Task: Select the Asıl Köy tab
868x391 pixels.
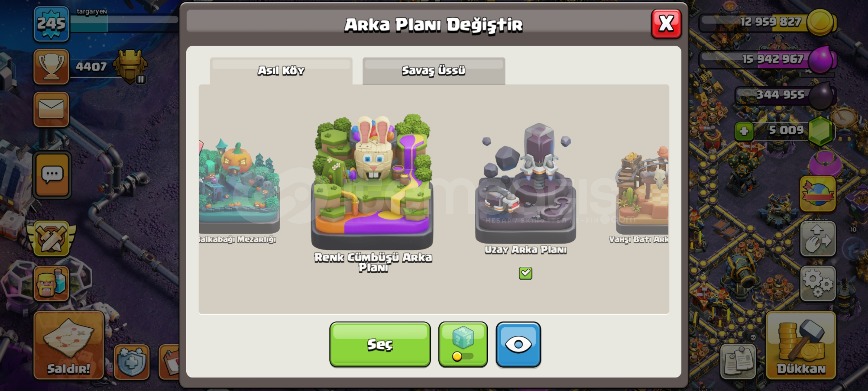Action: pyautogui.click(x=281, y=71)
